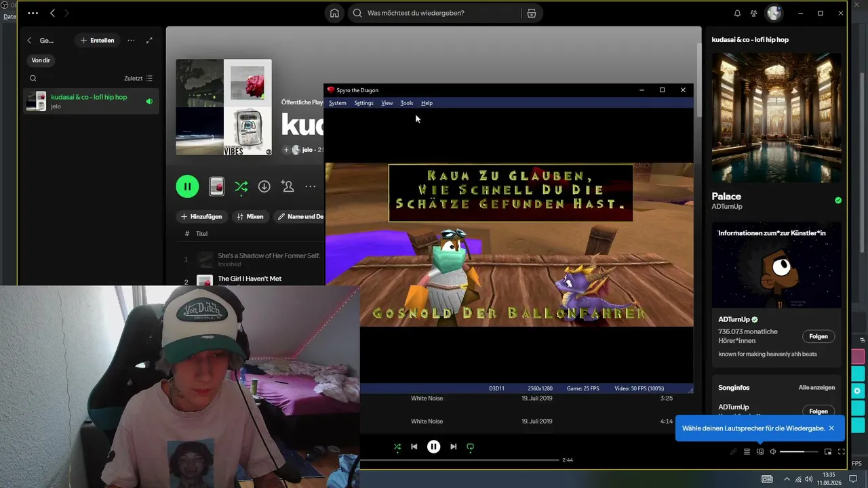Click the rose album preview thumbnail beside pause
Image resolution: width=868 pixels, height=488 pixels.
[x=216, y=186]
